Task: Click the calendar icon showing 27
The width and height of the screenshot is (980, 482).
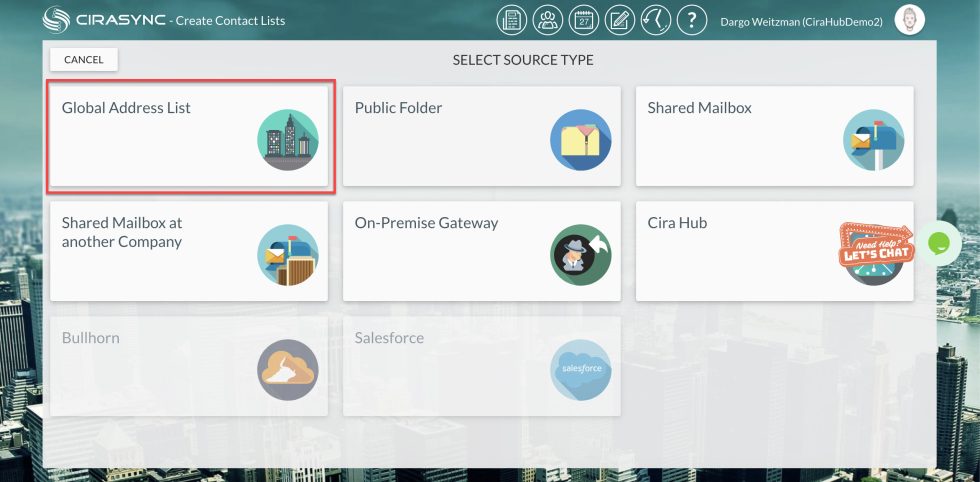Action: pos(583,20)
